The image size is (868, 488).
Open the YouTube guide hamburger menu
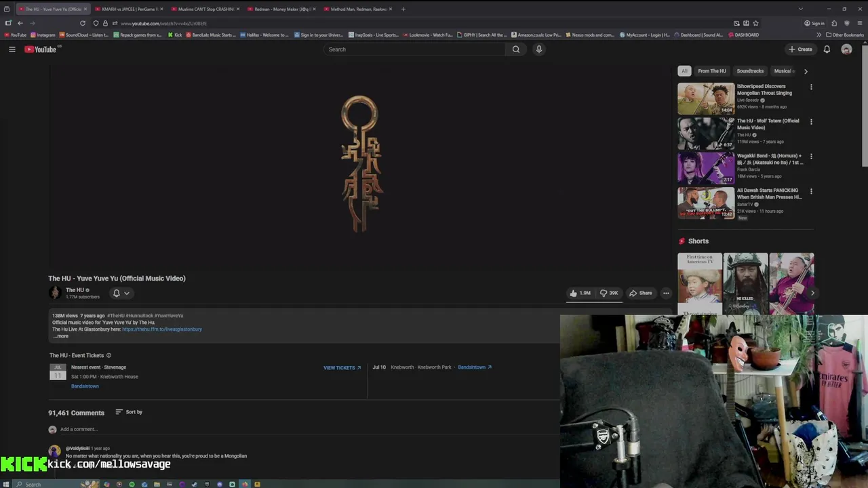[x=12, y=49]
